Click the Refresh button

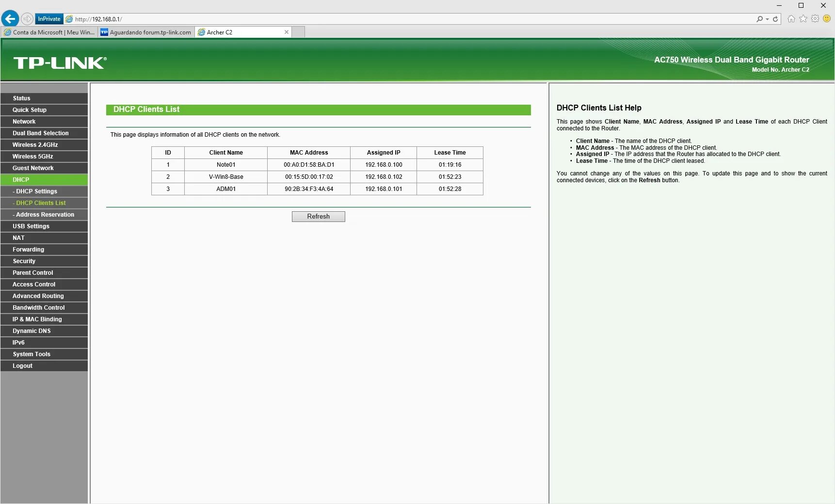tap(318, 217)
